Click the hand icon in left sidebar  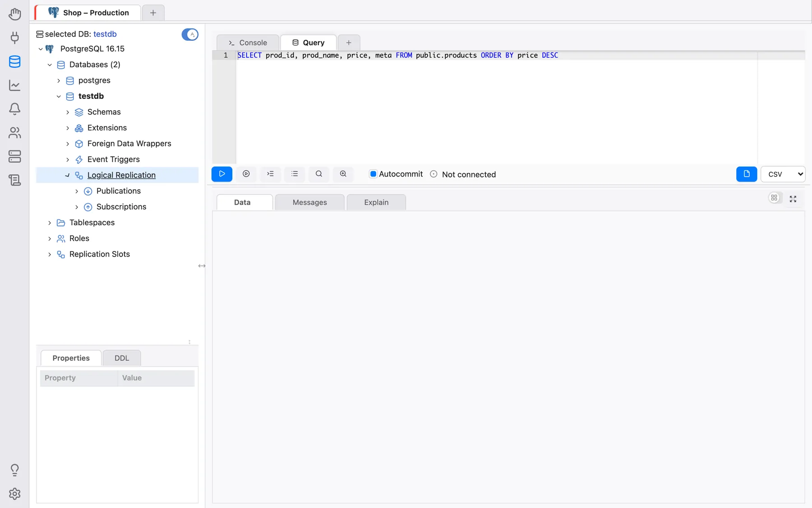[14, 14]
